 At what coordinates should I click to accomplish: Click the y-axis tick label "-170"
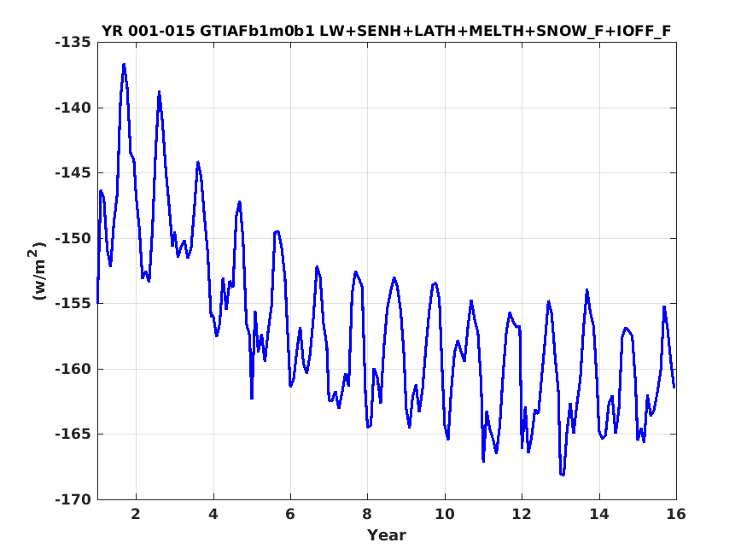(x=73, y=499)
